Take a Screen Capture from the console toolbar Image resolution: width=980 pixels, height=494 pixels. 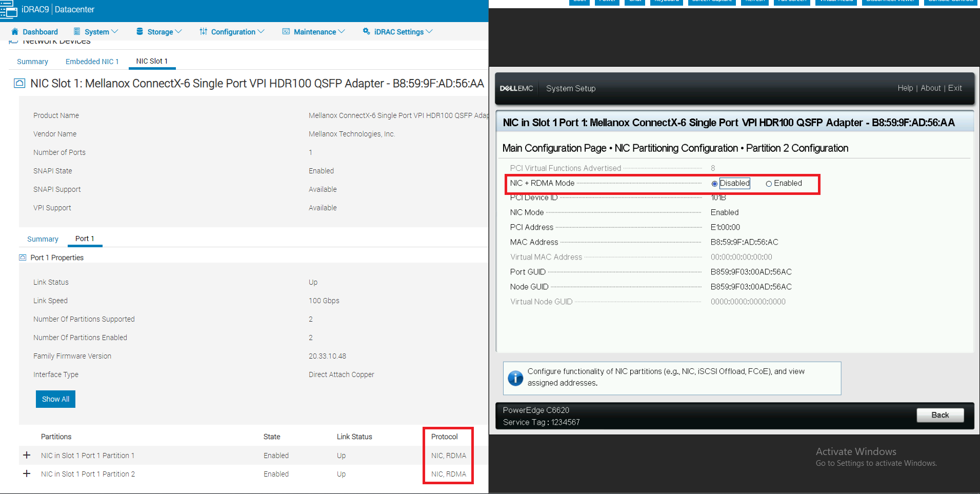click(x=712, y=2)
